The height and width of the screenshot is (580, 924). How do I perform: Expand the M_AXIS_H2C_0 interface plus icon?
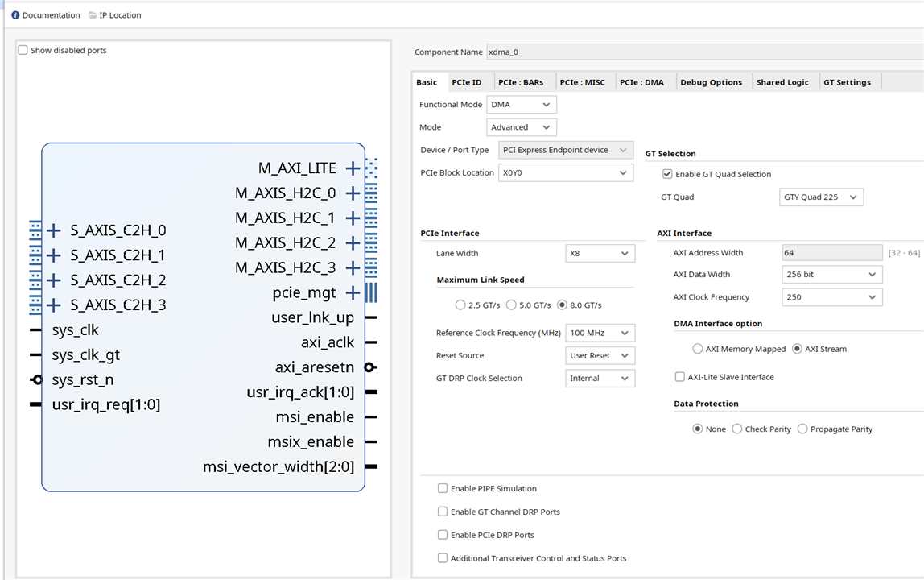[x=353, y=193]
